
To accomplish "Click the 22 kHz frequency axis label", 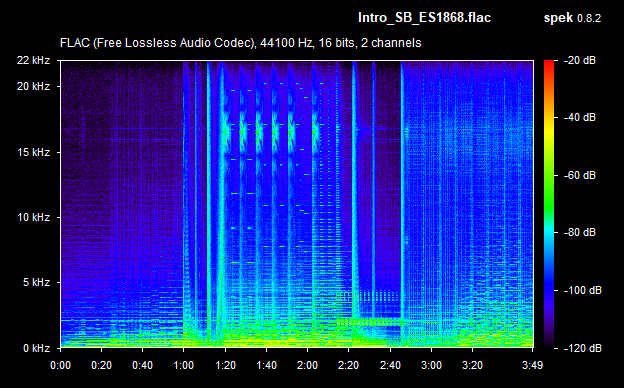I will [x=33, y=60].
